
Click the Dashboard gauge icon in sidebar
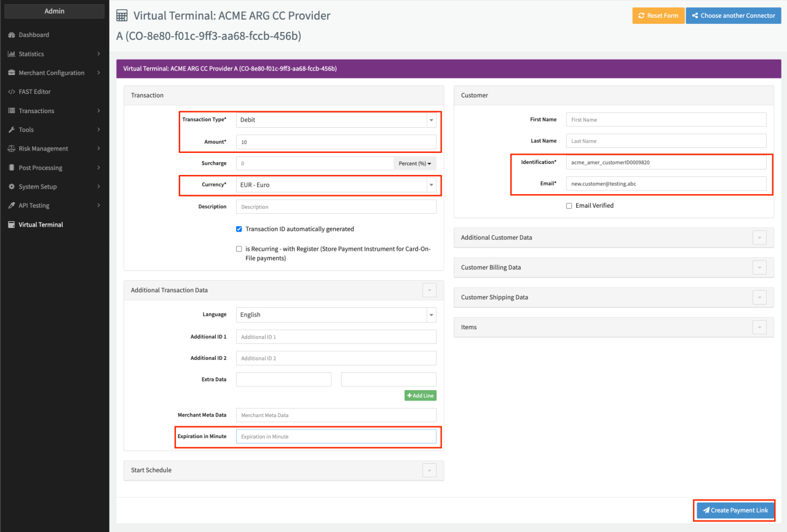click(x=11, y=35)
